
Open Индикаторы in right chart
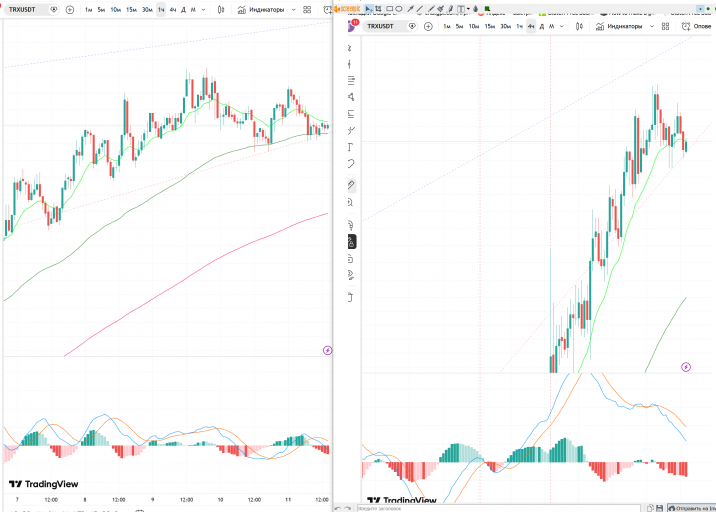click(x=619, y=26)
